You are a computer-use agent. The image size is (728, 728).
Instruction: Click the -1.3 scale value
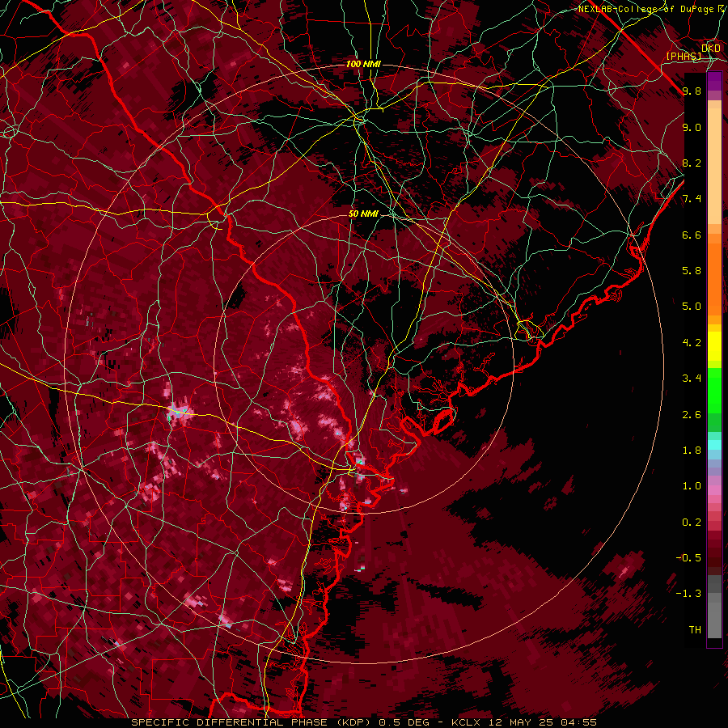coord(688,594)
